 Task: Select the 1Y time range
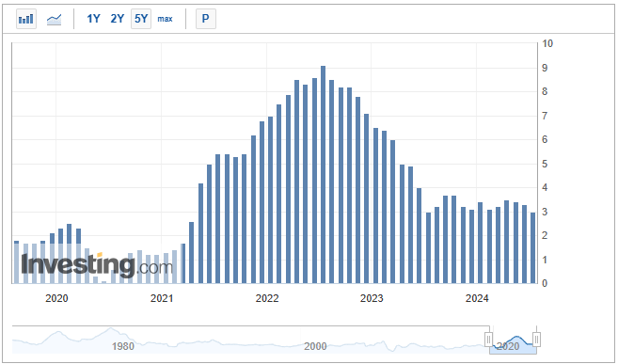tap(93, 19)
